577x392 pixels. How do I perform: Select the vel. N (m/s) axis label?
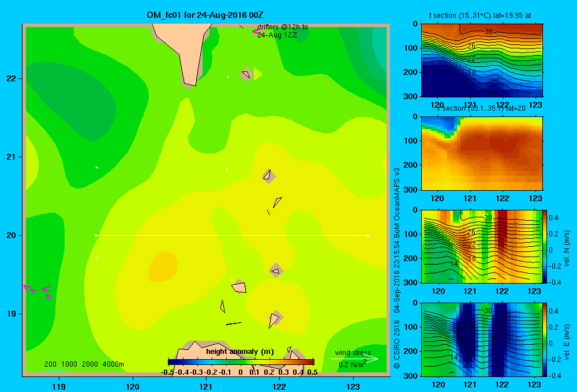567,248
